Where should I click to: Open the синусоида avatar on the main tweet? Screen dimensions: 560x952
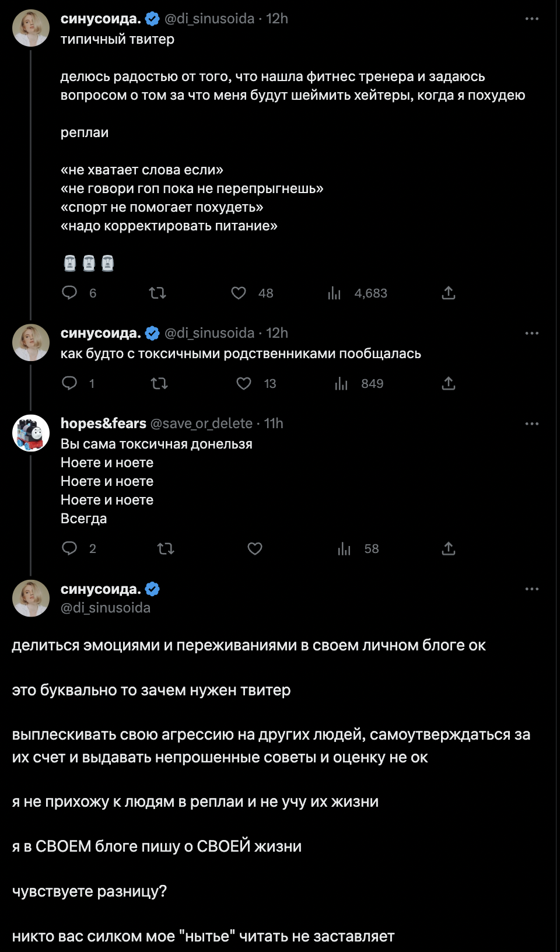tap(31, 598)
